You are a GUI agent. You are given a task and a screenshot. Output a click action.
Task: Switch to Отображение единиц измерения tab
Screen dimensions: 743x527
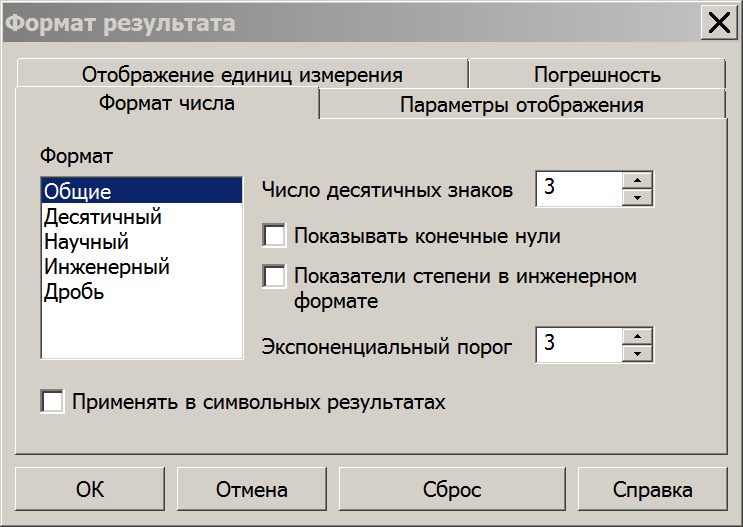[x=242, y=74]
